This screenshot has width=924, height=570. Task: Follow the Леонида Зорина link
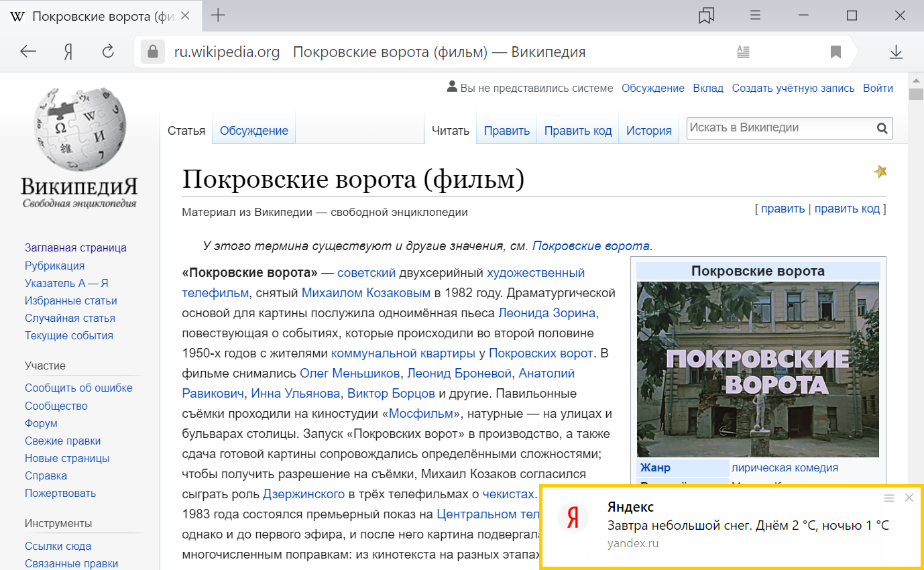(x=547, y=312)
